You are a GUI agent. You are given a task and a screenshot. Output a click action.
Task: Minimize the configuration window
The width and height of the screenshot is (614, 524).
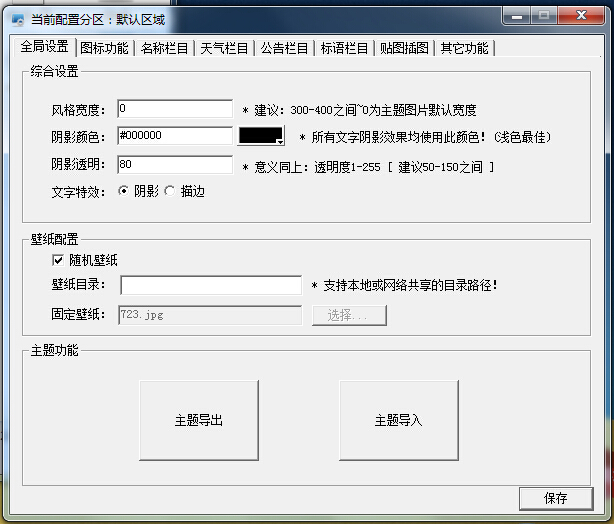tap(517, 16)
